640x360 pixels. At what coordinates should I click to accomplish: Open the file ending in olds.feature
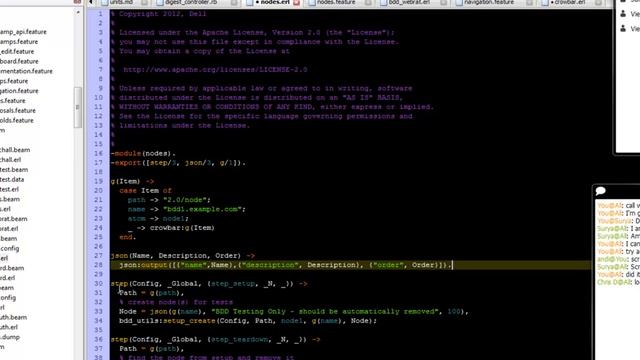pos(17,120)
